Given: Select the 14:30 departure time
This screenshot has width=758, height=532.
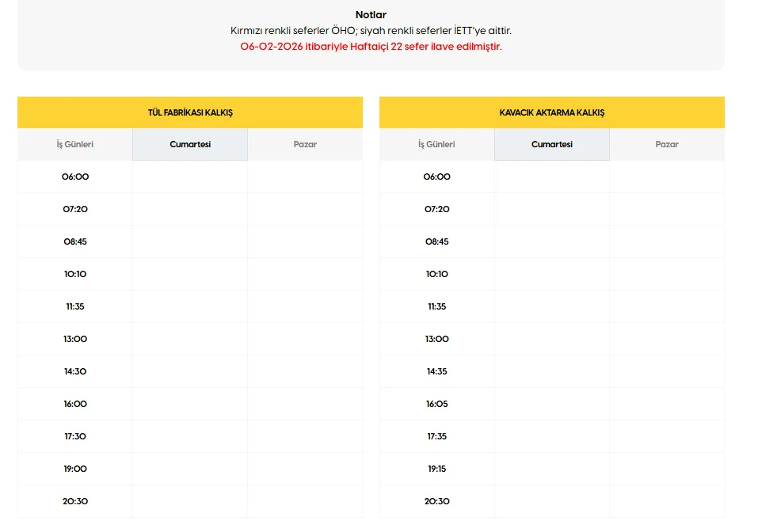Looking at the screenshot, I should click(75, 371).
